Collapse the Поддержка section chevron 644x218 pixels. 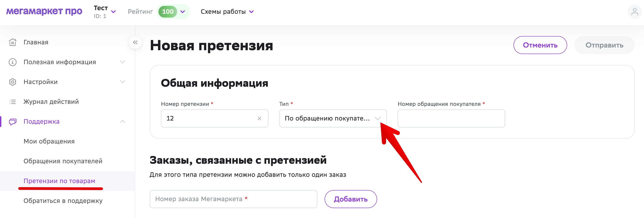(x=122, y=122)
